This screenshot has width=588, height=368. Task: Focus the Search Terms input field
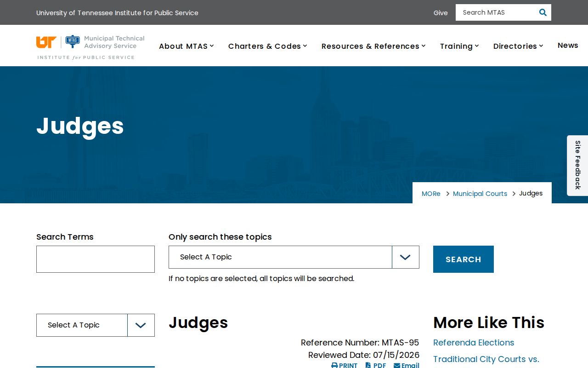[x=96, y=259]
